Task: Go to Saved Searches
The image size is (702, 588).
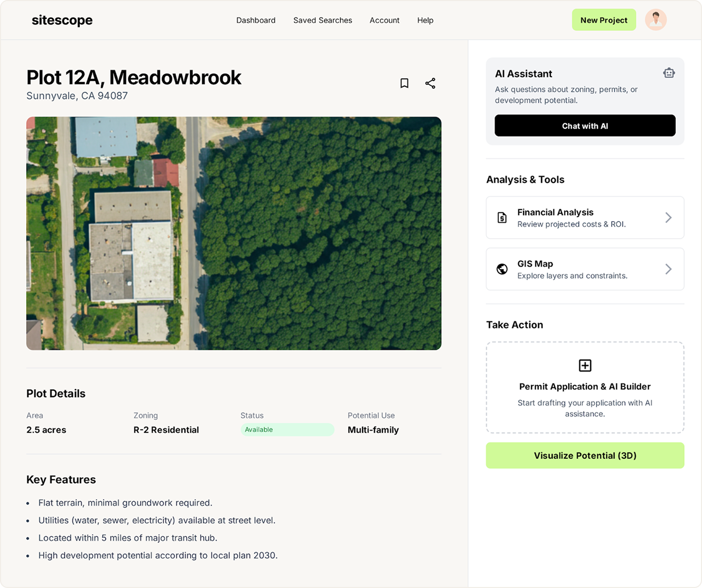Action: point(323,20)
